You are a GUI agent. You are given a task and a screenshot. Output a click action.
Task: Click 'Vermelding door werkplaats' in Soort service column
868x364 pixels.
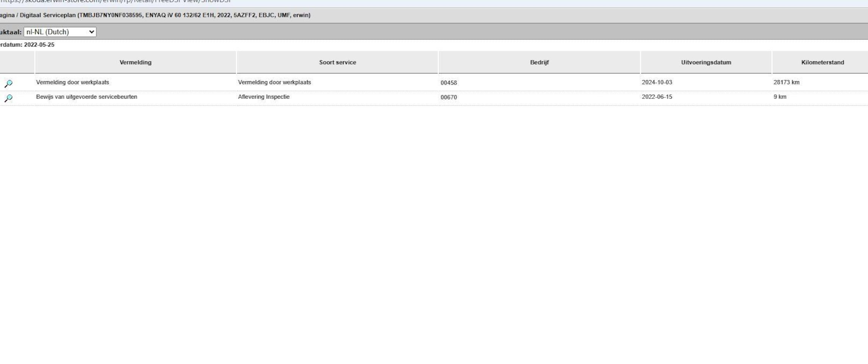(x=274, y=82)
